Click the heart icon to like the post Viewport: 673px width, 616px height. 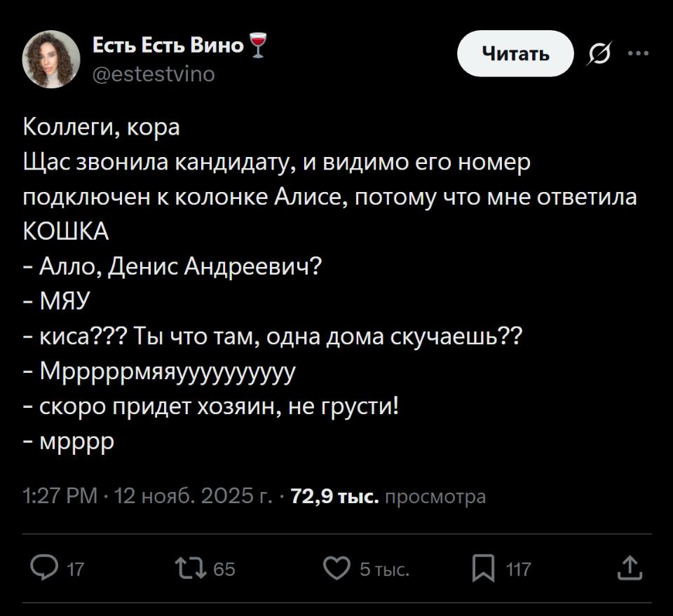tap(339, 570)
